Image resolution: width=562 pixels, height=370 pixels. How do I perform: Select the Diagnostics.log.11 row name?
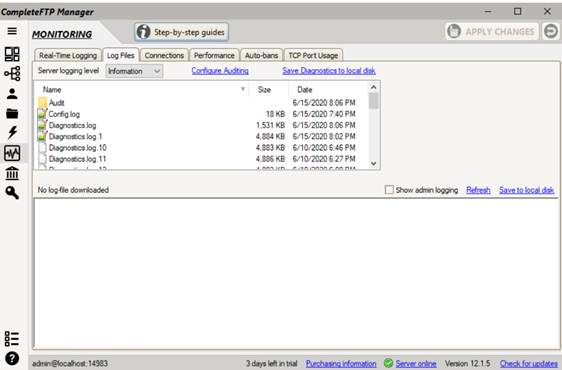(x=77, y=159)
